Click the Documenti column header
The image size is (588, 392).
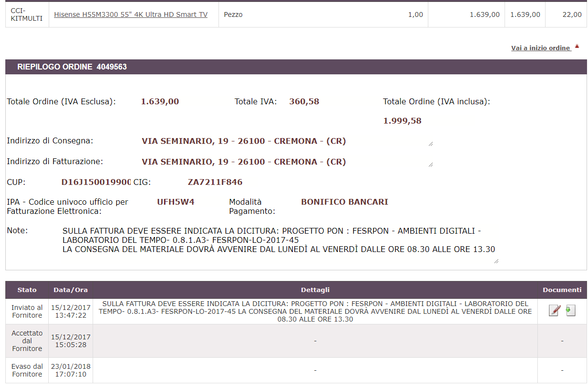click(x=562, y=290)
